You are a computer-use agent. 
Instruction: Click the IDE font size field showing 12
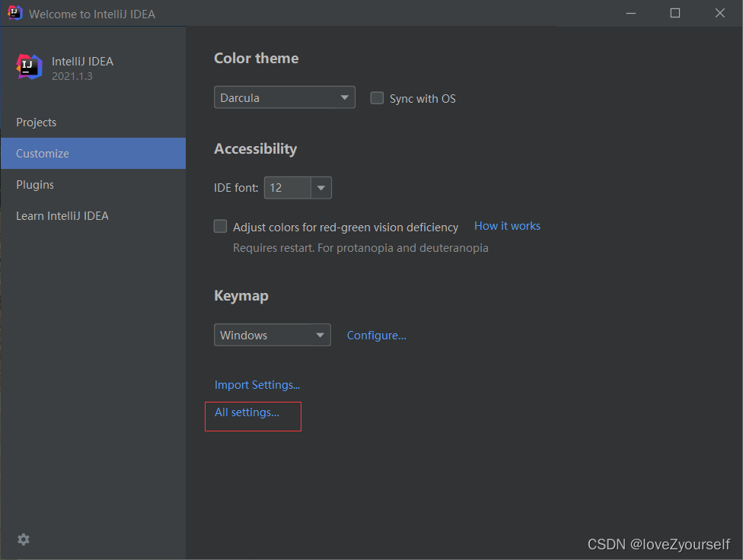pos(288,188)
